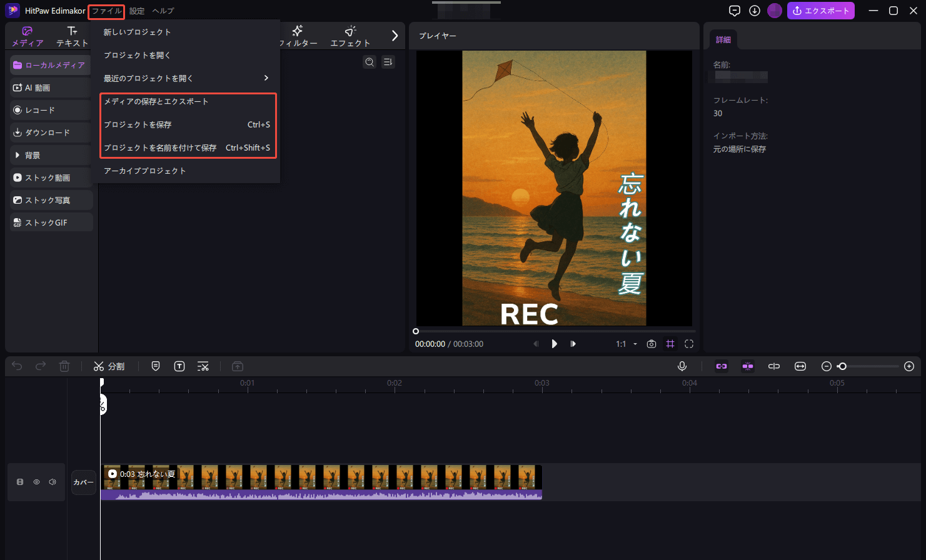Click the boxed T text icon in timeline toolbar
This screenshot has width=926, height=560.
coord(179,366)
